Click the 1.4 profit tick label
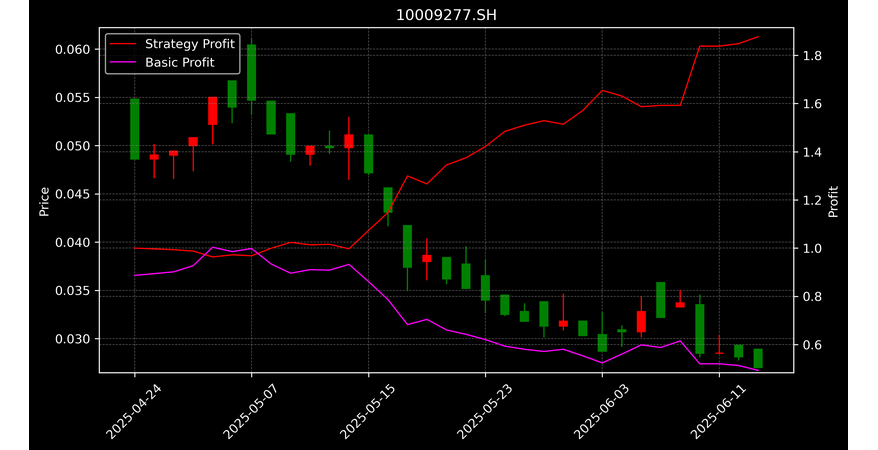The height and width of the screenshot is (450, 878). pyautogui.click(x=810, y=152)
